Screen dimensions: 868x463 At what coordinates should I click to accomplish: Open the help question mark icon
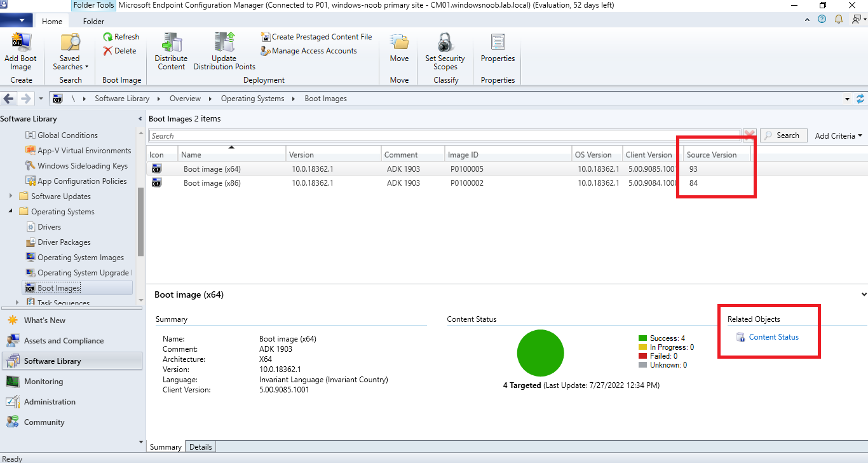pyautogui.click(x=822, y=20)
